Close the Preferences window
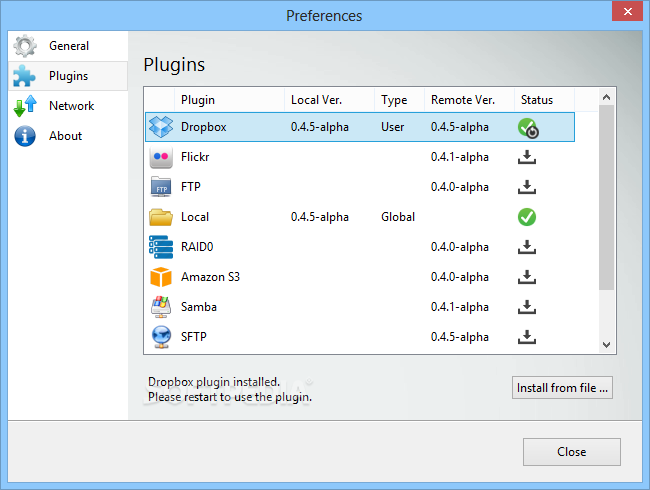The width and height of the screenshot is (650, 490). 628,11
